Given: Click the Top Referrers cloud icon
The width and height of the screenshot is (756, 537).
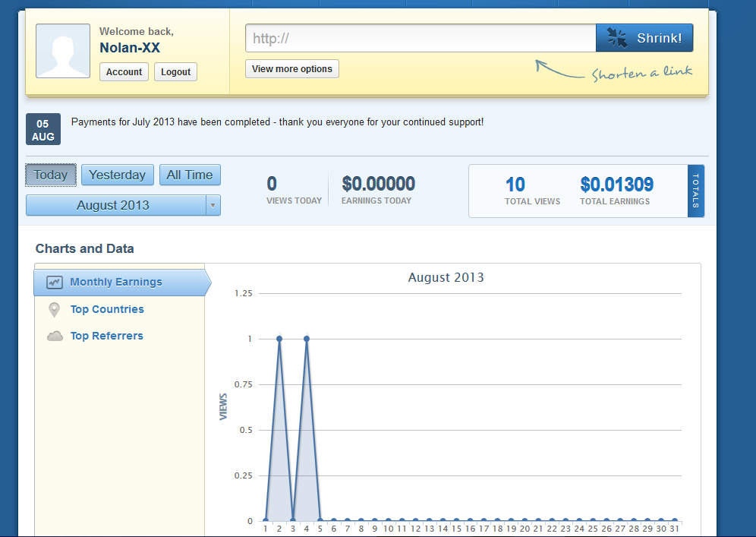Looking at the screenshot, I should coord(55,336).
